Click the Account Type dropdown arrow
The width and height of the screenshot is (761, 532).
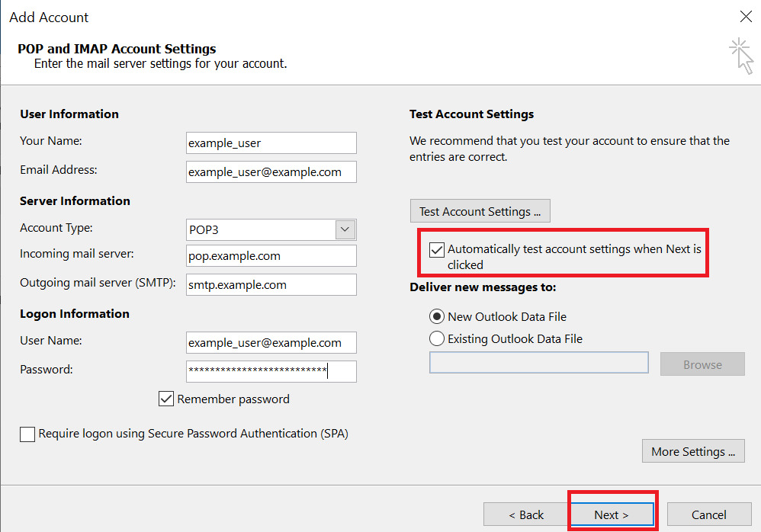[345, 229]
